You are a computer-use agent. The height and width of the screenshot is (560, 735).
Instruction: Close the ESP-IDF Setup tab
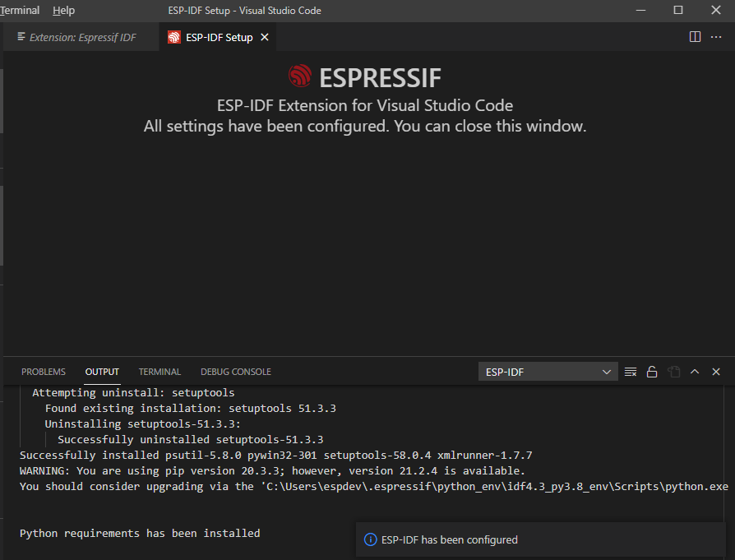click(x=263, y=36)
